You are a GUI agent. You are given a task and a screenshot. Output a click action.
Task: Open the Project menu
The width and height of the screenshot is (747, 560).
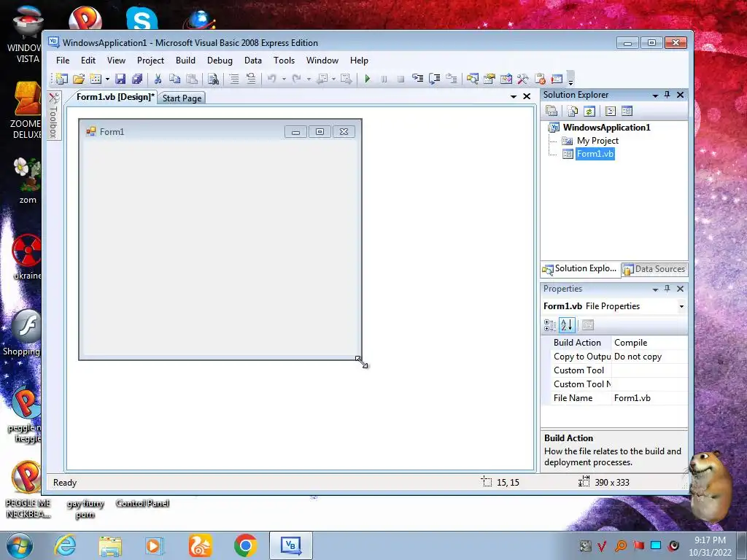(x=150, y=61)
